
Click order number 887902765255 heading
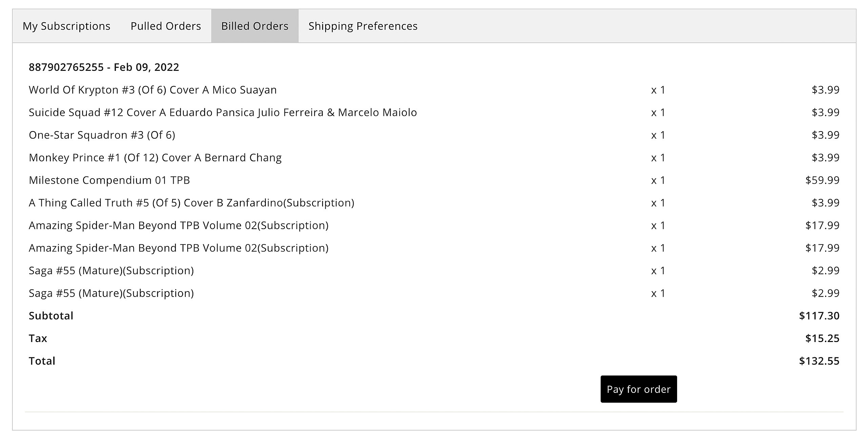[104, 67]
